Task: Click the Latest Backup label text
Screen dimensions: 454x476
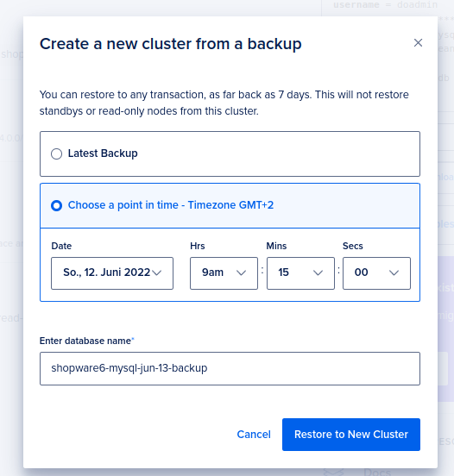Action: pos(103,153)
